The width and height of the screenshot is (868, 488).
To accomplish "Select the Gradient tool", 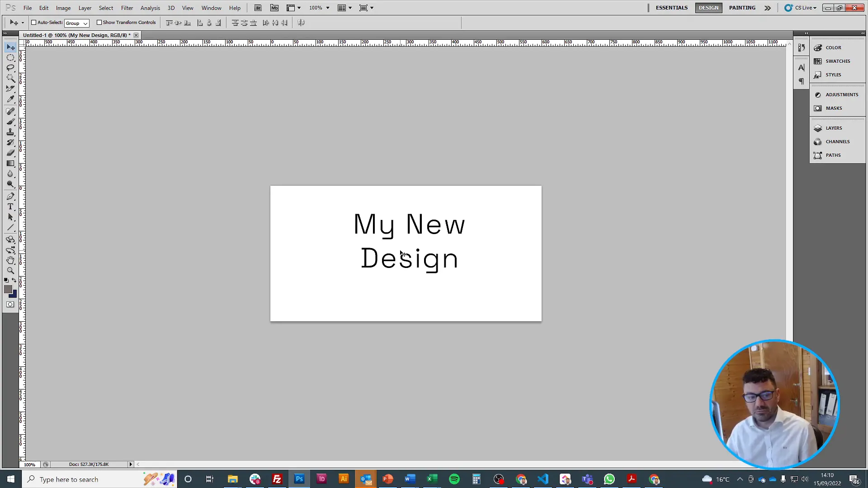I will (x=10, y=164).
